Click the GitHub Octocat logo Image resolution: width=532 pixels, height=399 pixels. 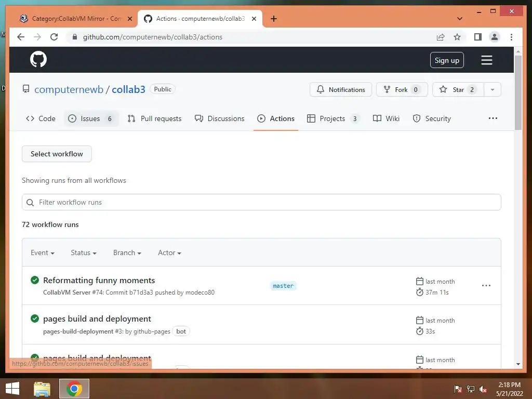[x=38, y=60]
